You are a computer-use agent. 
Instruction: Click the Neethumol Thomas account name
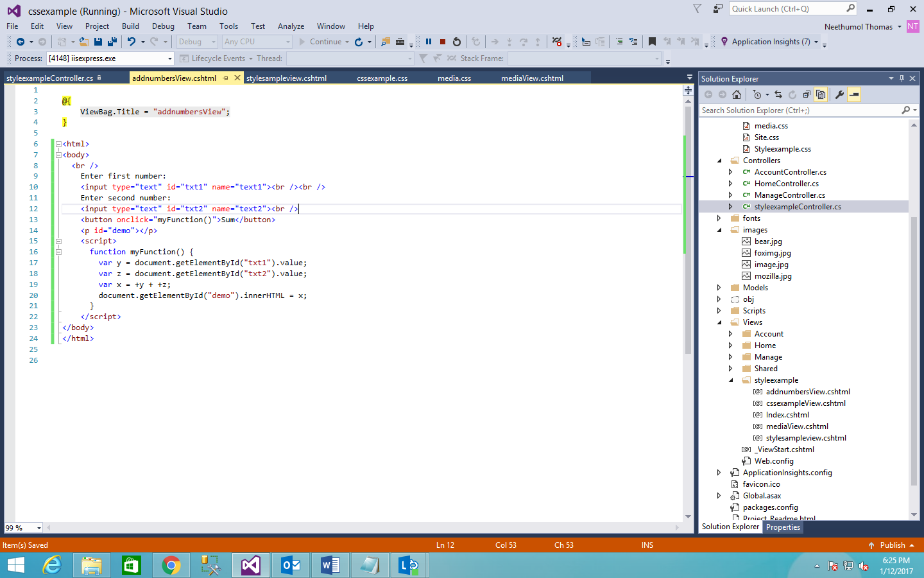[x=859, y=26]
